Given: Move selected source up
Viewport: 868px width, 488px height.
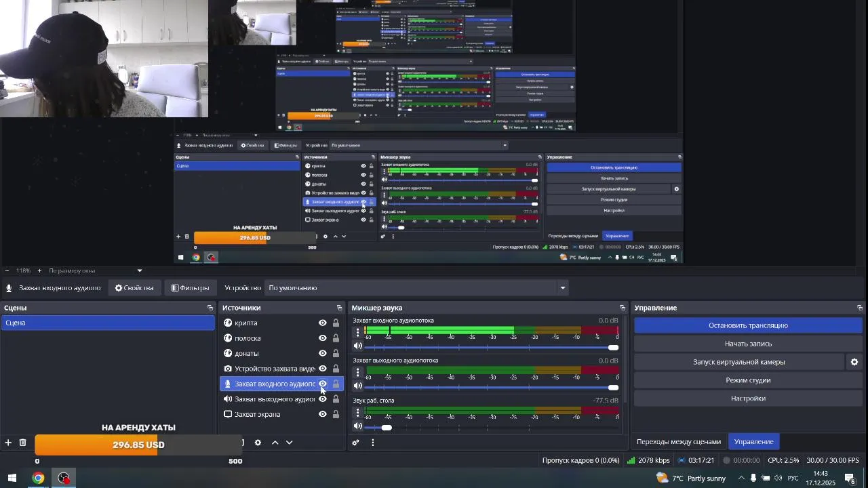Looking at the screenshot, I should 275,443.
